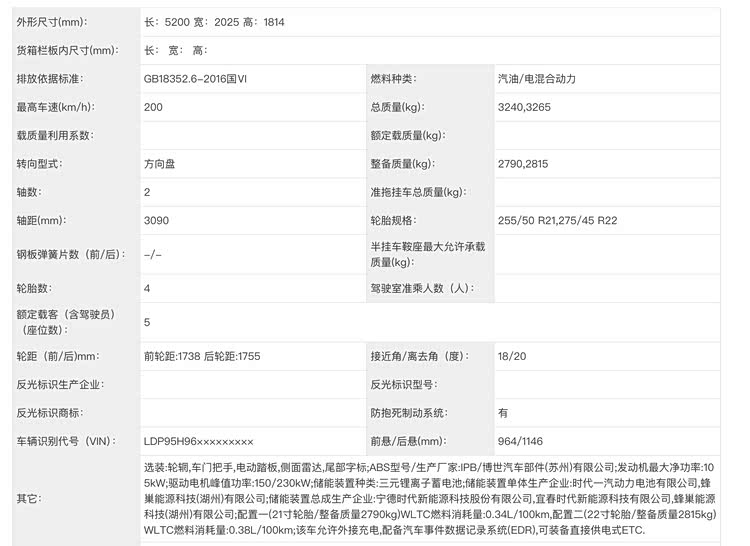Image resolution: width=750 pixels, height=546 pixels.
Task: Select the VIN value LDP95H96×××××××××
Action: (x=198, y=441)
